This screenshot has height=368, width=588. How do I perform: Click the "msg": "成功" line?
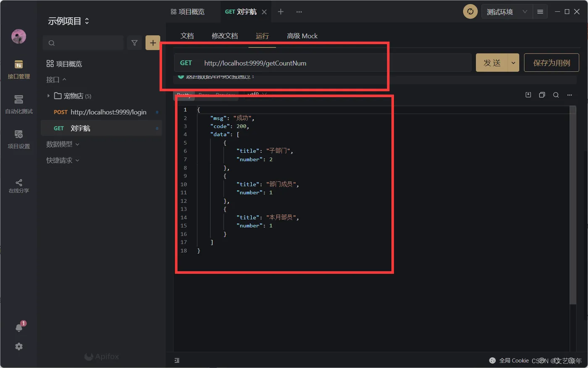232,118
